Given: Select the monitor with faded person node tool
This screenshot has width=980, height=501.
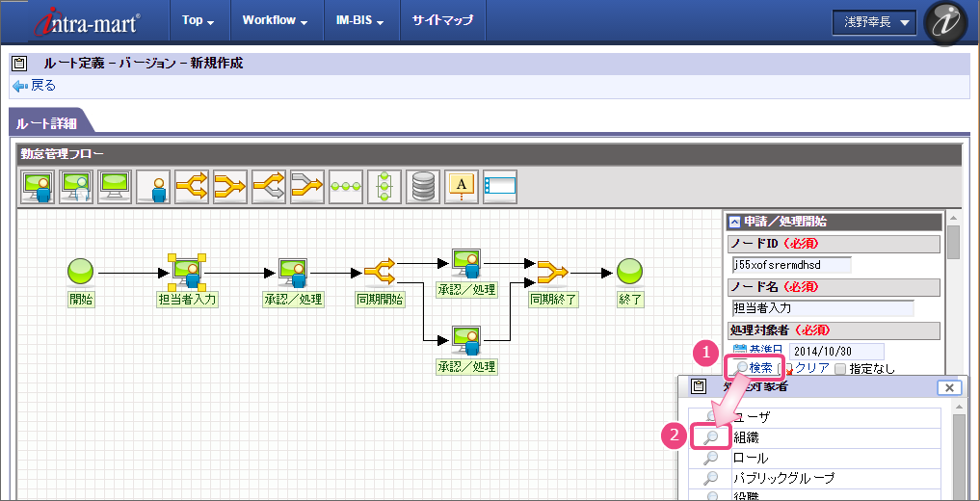Looking at the screenshot, I should [76, 187].
